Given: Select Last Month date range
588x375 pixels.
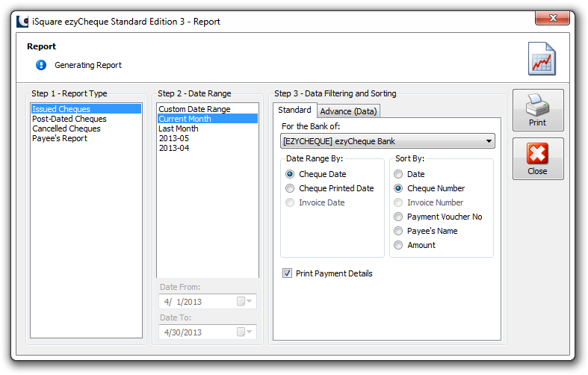Looking at the screenshot, I should tap(208, 128).
